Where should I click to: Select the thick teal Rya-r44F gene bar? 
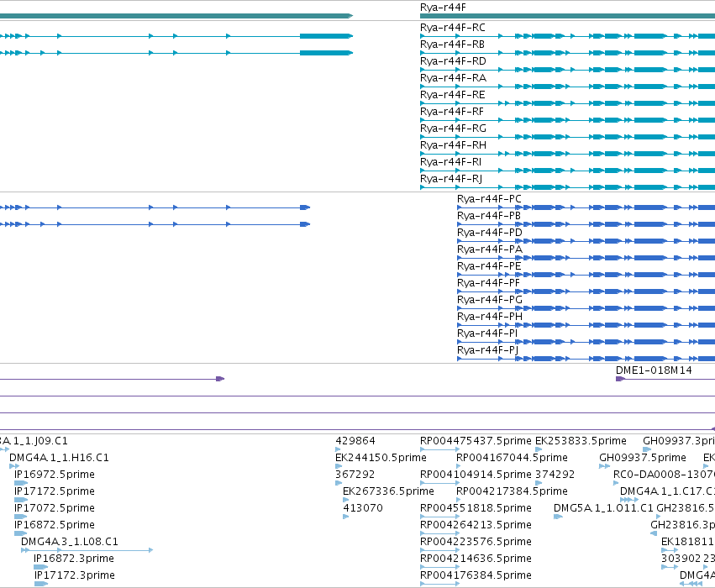pos(567,16)
